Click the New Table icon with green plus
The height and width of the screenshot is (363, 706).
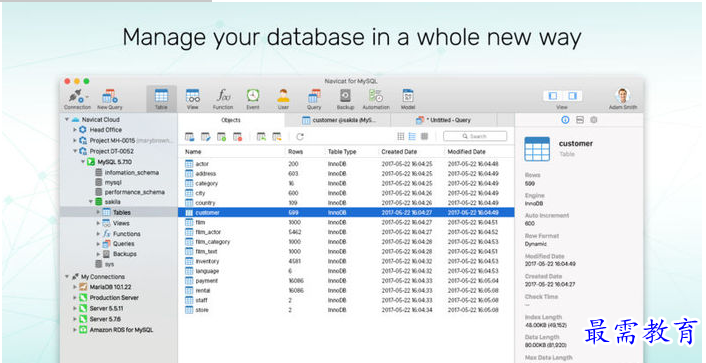(x=221, y=136)
